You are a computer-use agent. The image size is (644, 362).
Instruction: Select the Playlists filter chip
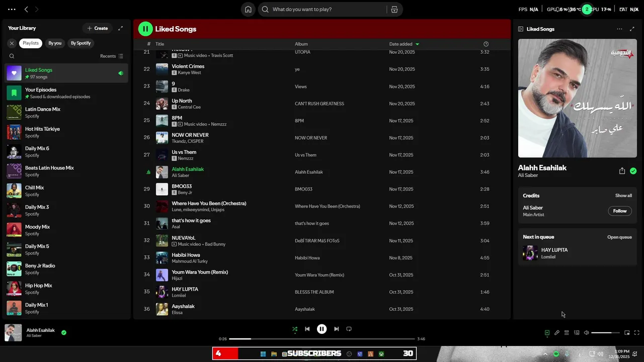click(x=31, y=43)
